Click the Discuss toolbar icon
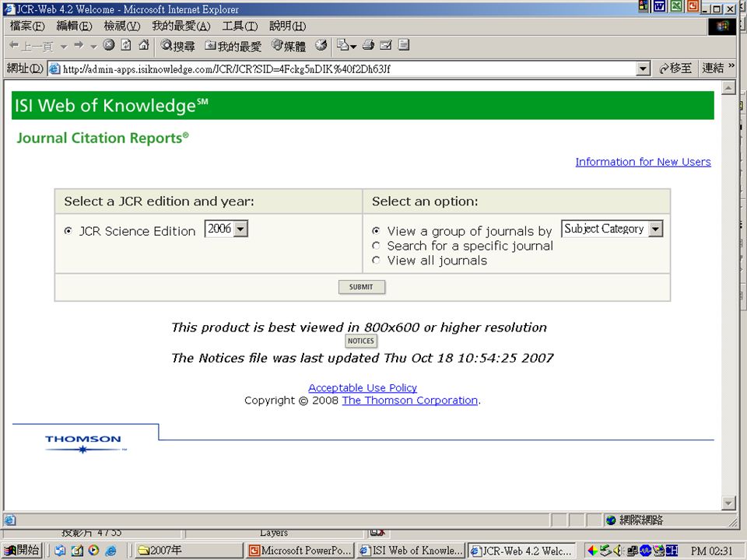The height and width of the screenshot is (560, 747). pyautogui.click(x=404, y=45)
